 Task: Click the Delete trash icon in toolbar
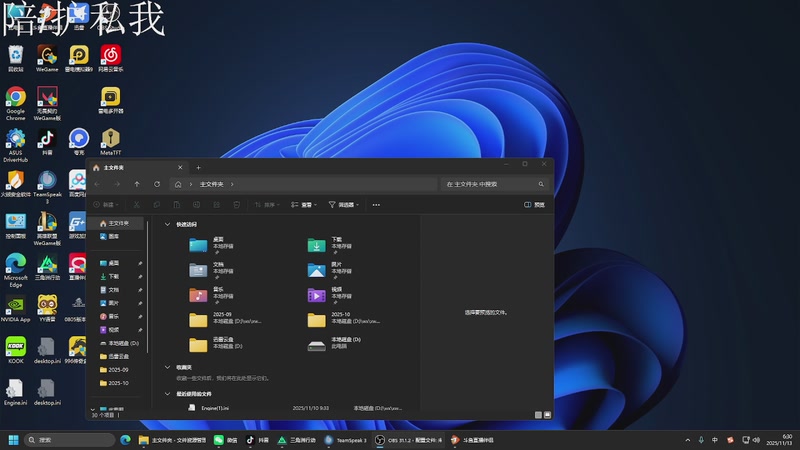tap(236, 205)
